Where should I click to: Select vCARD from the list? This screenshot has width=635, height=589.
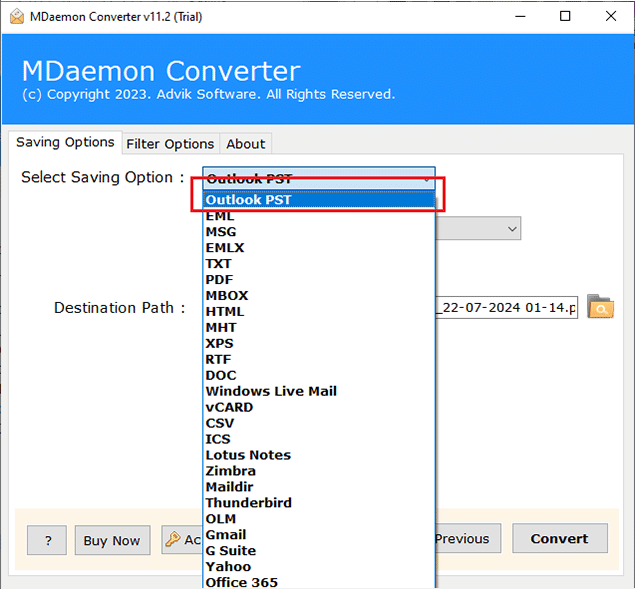pyautogui.click(x=319, y=407)
